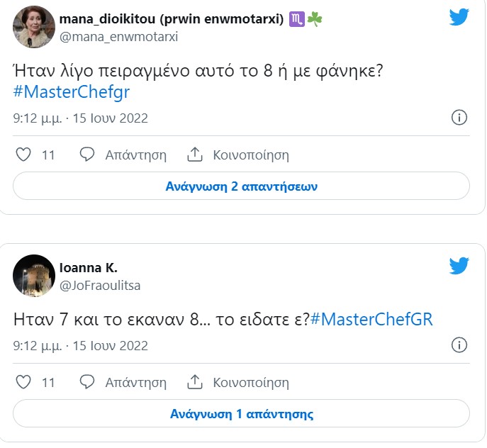Open info icon on second tweet
The width and height of the screenshot is (487, 448).
(x=459, y=345)
